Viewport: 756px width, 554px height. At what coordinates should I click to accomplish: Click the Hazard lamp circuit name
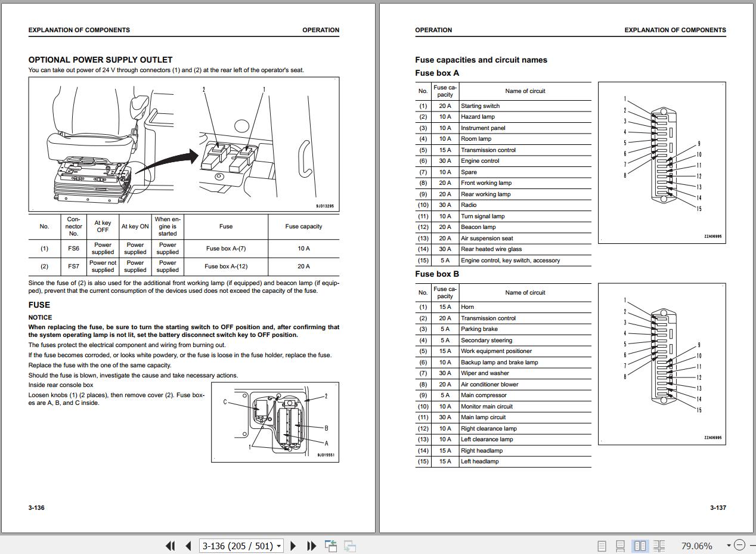pos(478,117)
